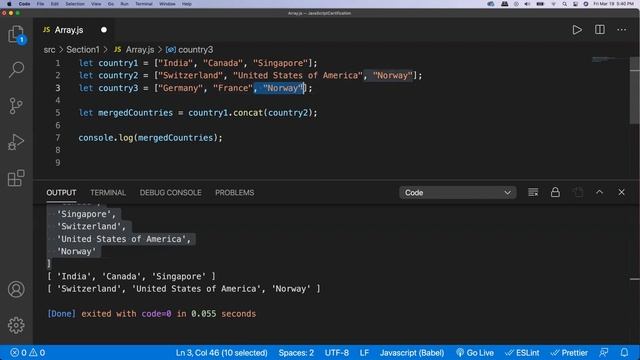Click src in the breadcrumb

pos(49,50)
